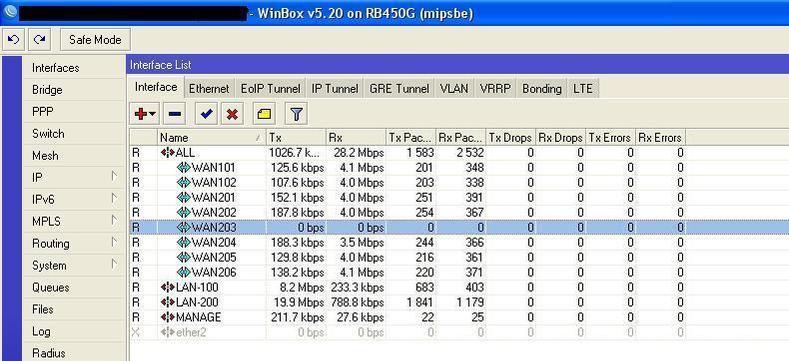Toggle Safe Mode button
The image size is (789, 362).
click(95, 39)
